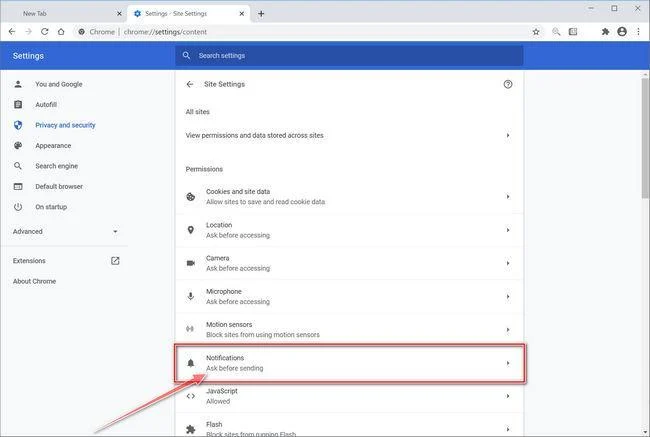This screenshot has height=437, width=650.
Task: Select Privacy and security in the sidebar
Action: (65, 125)
